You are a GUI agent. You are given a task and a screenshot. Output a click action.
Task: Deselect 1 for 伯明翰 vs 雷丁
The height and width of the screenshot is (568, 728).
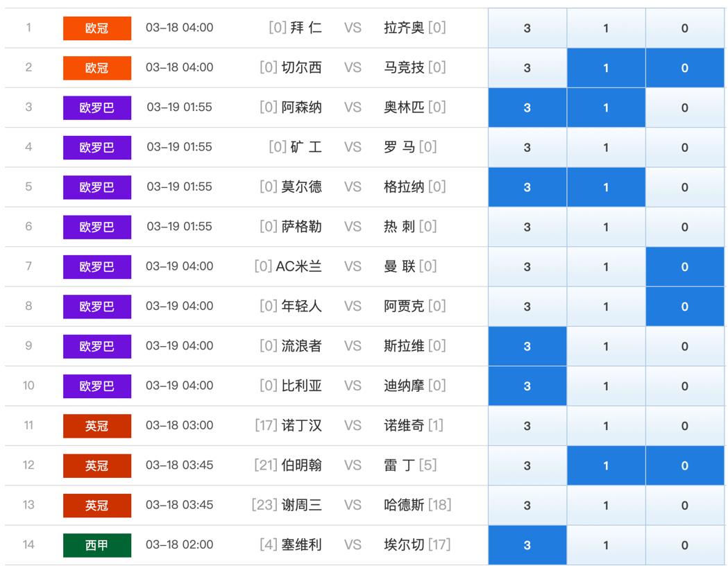(x=606, y=465)
